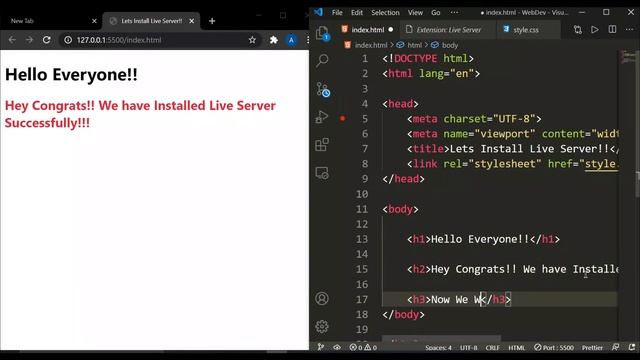Go forward in the browser
Image resolution: width=640 pixels, height=360 pixels.
coord(29,40)
